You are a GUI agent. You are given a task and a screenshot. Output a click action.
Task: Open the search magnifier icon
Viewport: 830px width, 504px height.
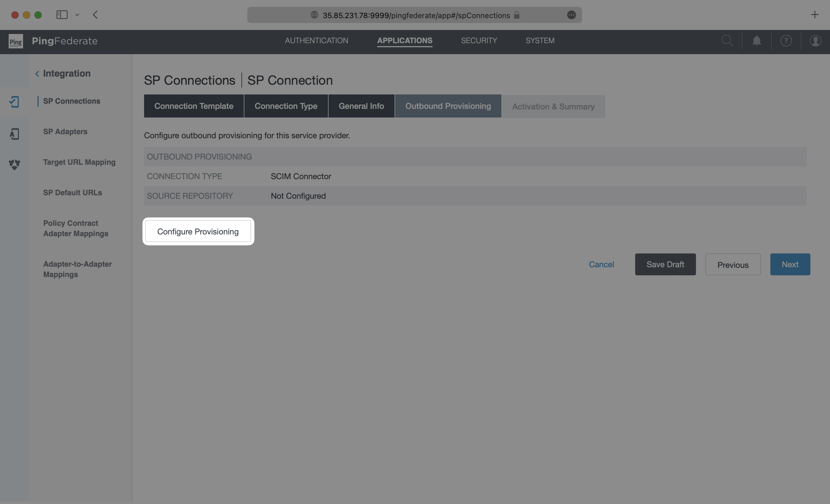tap(727, 41)
